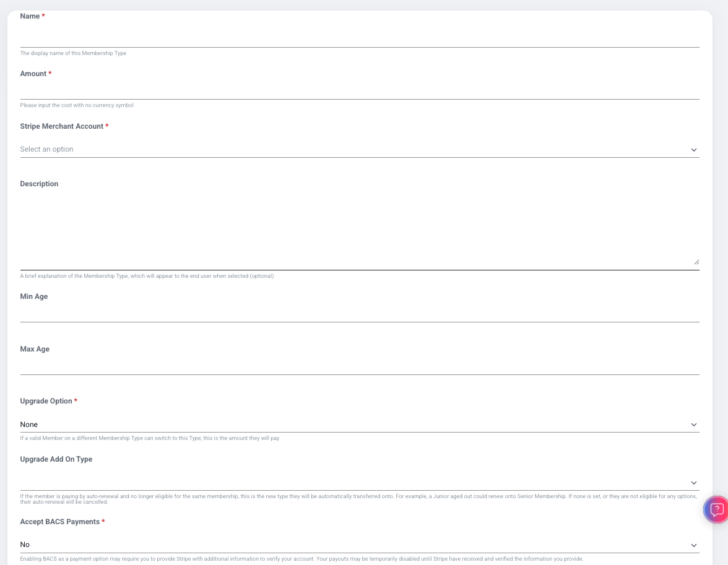
Task: Click the Accept BACS Payments label
Action: click(x=60, y=522)
